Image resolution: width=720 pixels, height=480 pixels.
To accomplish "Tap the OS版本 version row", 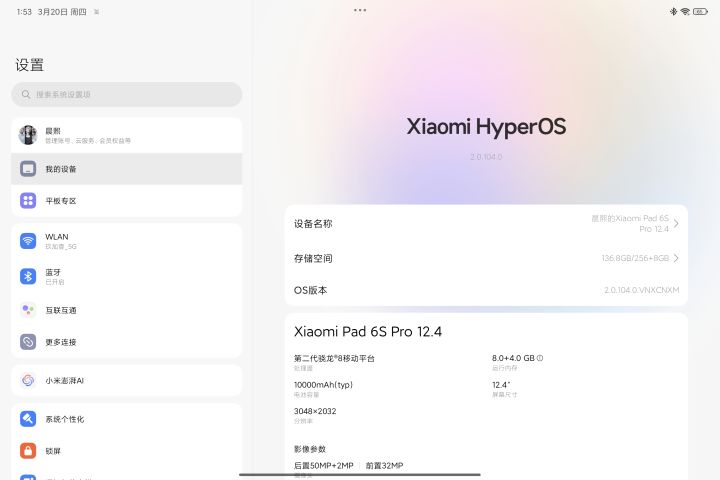I will 486,290.
